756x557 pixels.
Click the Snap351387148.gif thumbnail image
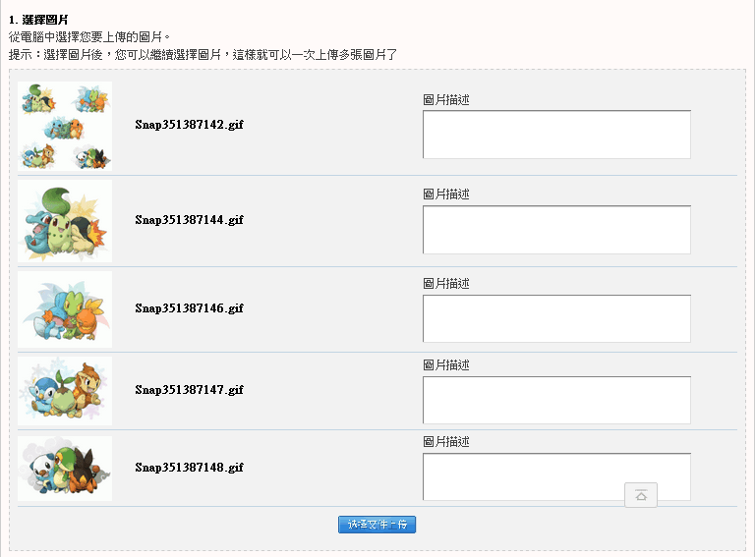[65, 468]
